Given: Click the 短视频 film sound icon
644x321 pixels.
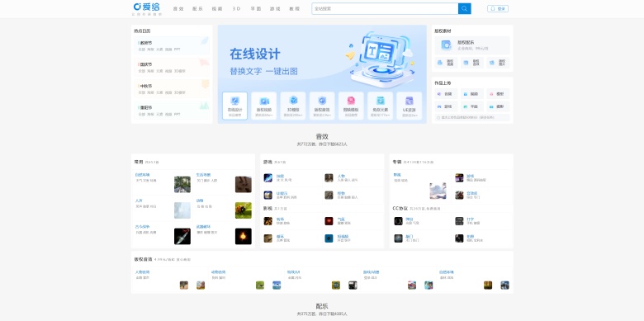Looking at the screenshot, I should 329,238.
